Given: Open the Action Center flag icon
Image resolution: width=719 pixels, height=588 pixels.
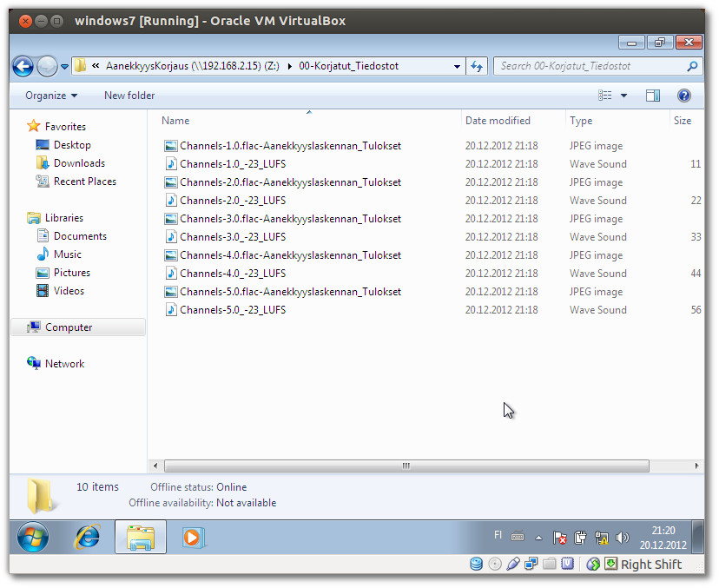Looking at the screenshot, I should click(x=559, y=537).
